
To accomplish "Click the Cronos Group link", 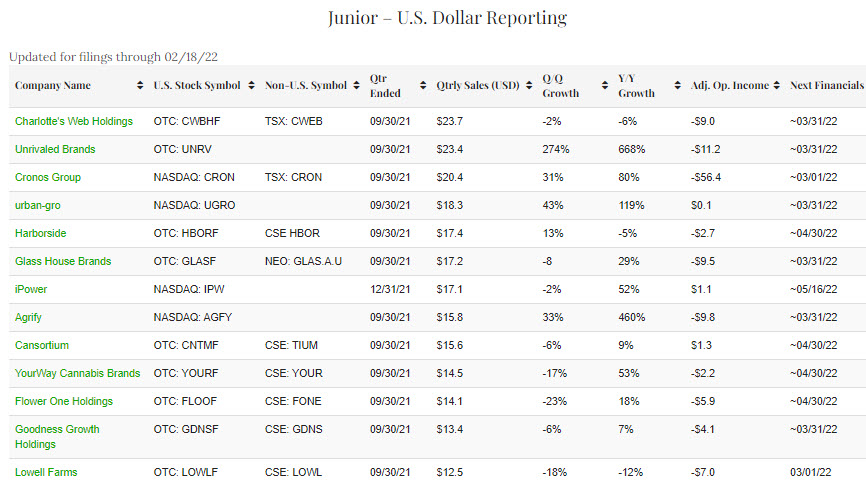I will (x=48, y=177).
